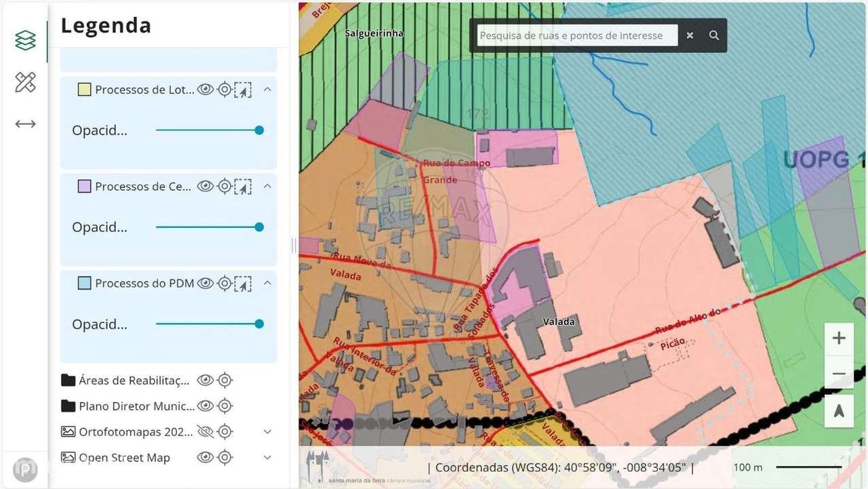The width and height of the screenshot is (868, 489).
Task: Click the search magnifier icon
Action: [x=713, y=35]
